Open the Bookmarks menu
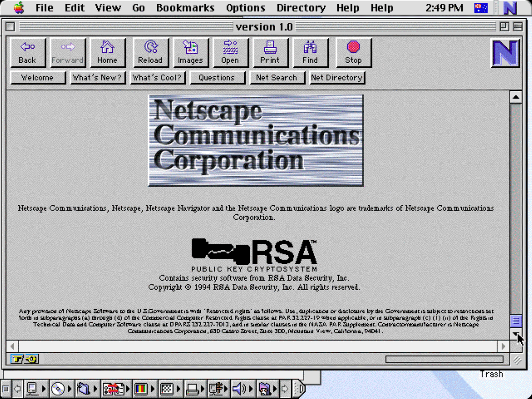The width and height of the screenshot is (532, 399). click(185, 8)
